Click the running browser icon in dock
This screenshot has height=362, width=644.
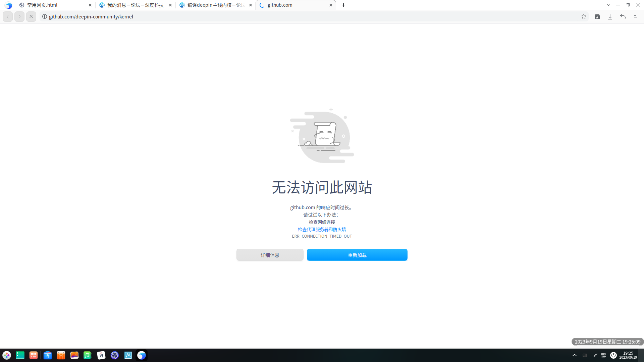(x=142, y=355)
